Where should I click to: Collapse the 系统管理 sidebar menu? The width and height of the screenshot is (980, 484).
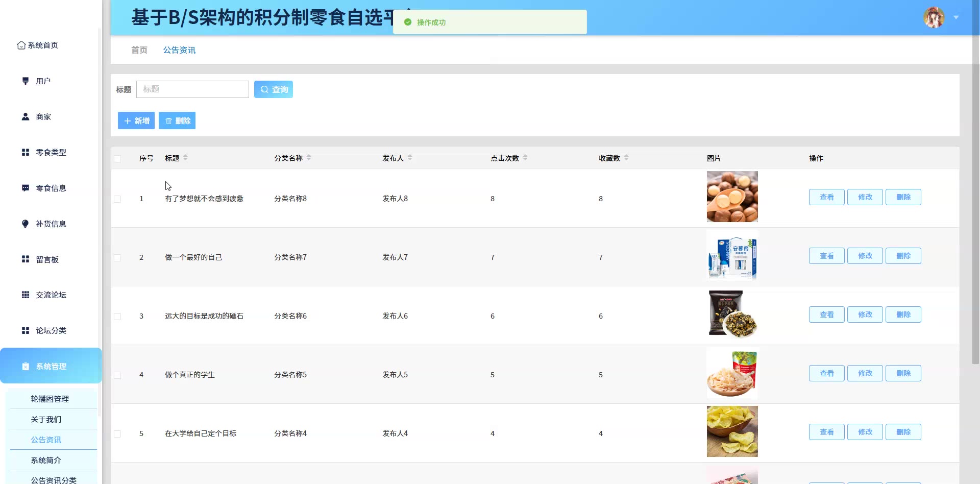coord(51,366)
